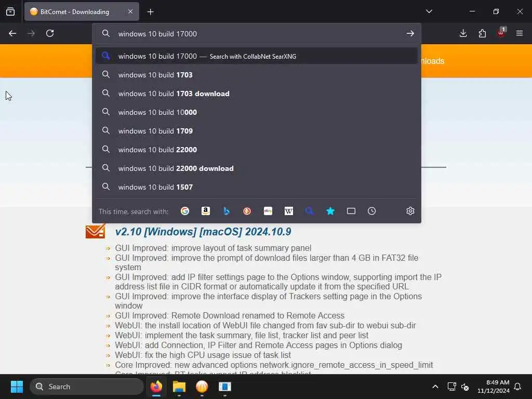Open File Explorer from the taskbar

pos(179,387)
